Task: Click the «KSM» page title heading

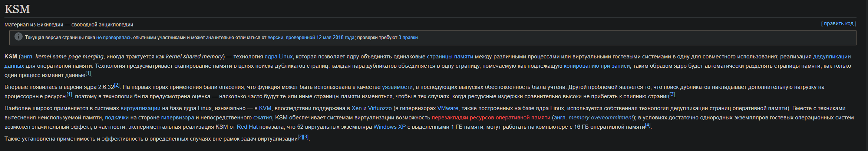Action: [17, 9]
